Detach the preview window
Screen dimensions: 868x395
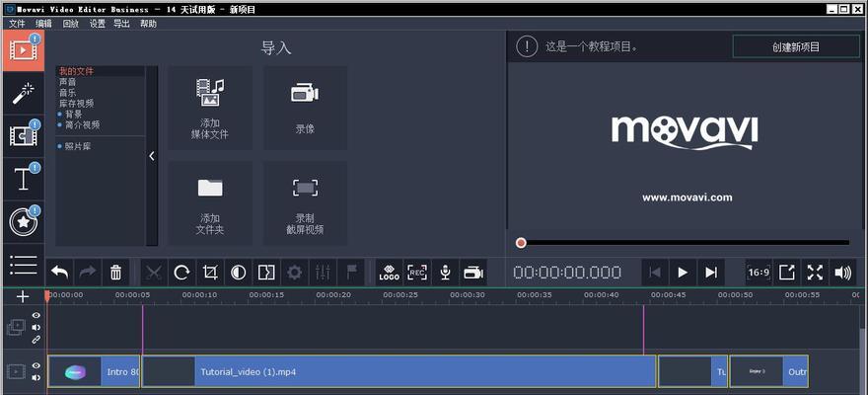(x=787, y=272)
